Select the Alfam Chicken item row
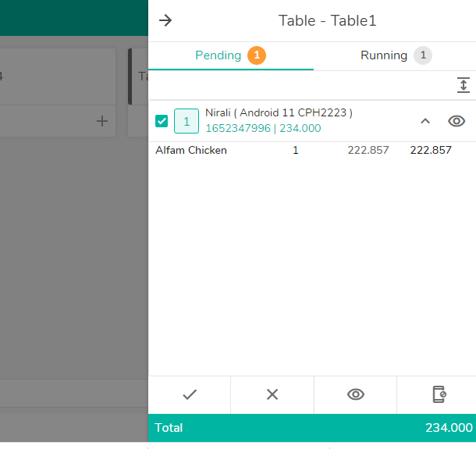The height and width of the screenshot is (449, 476). [x=312, y=151]
